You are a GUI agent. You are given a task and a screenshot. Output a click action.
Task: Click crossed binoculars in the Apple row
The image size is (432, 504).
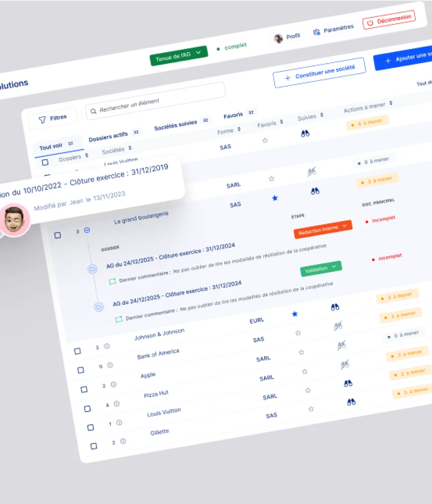341,346
